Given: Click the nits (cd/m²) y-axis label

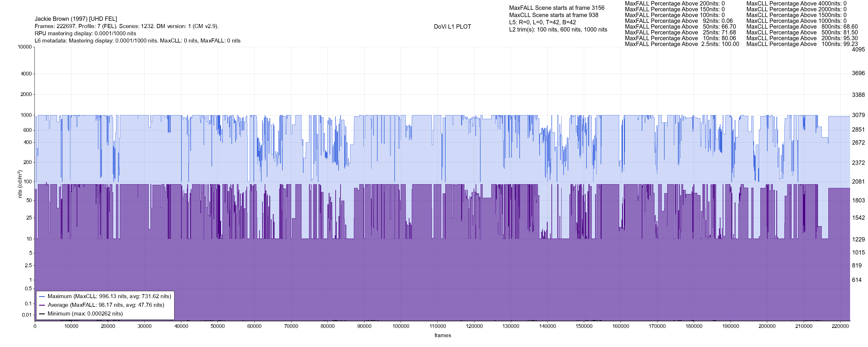Looking at the screenshot, I should (x=20, y=184).
